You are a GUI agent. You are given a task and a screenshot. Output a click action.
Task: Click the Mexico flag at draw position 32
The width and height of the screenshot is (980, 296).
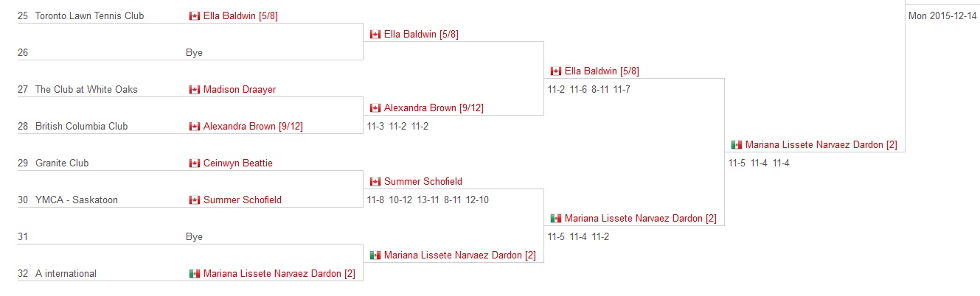point(195,274)
